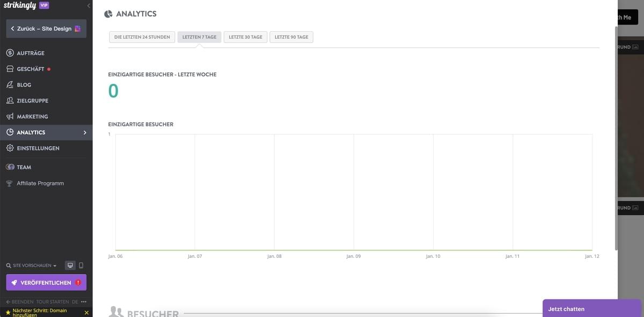Click the Marketing megaphone icon
The image size is (644, 317).
pyautogui.click(x=10, y=117)
